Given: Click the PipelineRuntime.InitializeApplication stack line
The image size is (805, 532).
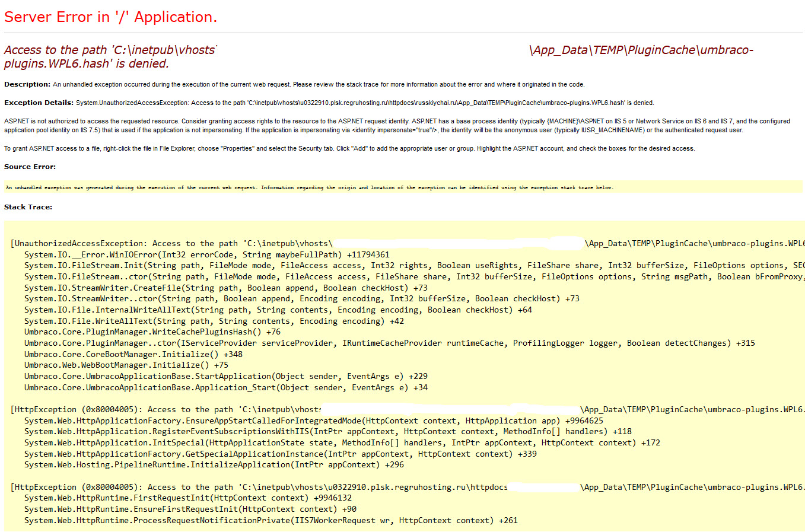Looking at the screenshot, I should 214,464.
